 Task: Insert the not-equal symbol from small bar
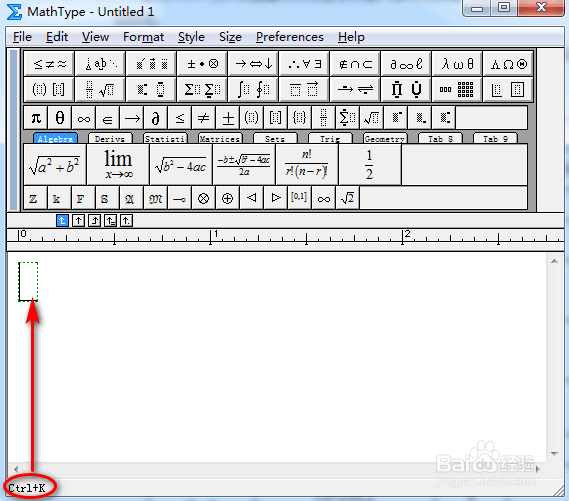pos(204,118)
